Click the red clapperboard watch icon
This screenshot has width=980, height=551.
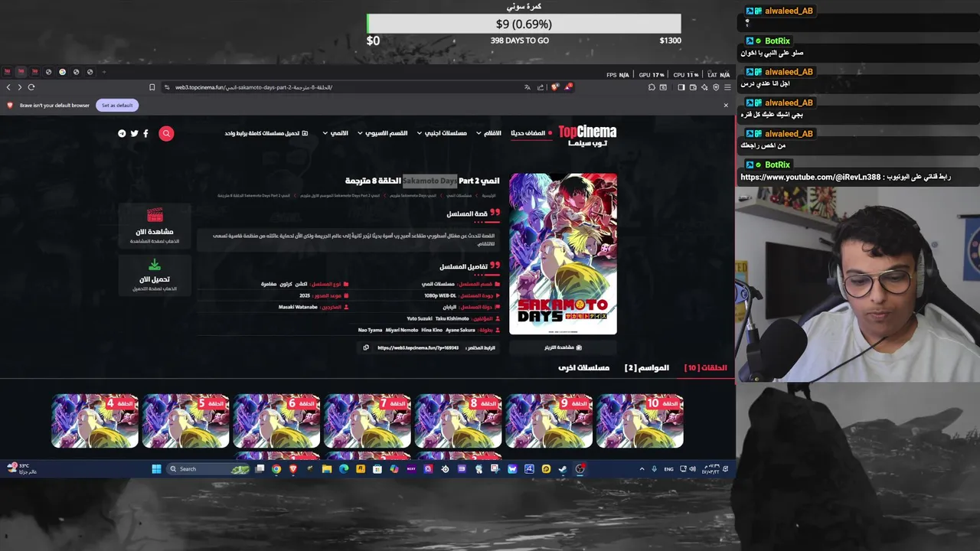click(x=155, y=215)
